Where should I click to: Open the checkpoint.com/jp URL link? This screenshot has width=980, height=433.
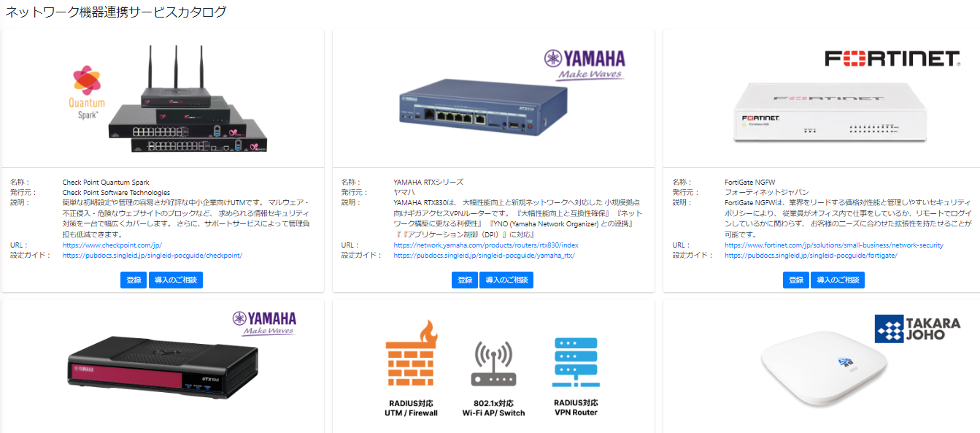click(x=112, y=245)
